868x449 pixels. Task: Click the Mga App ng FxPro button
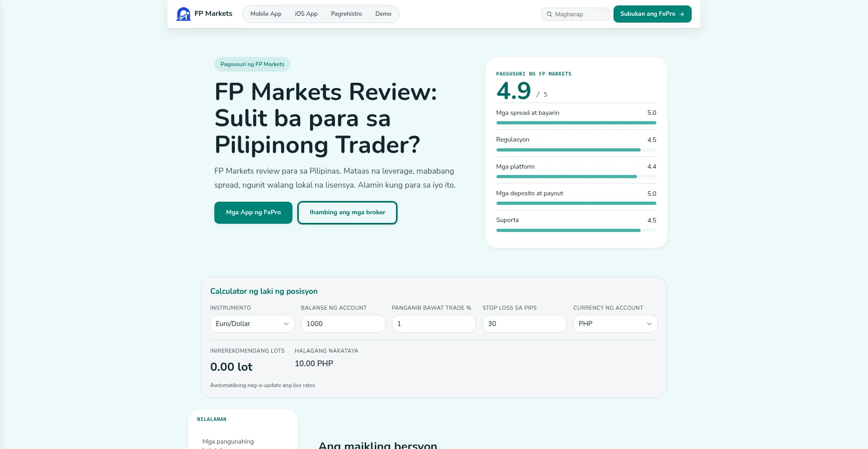[x=253, y=213]
